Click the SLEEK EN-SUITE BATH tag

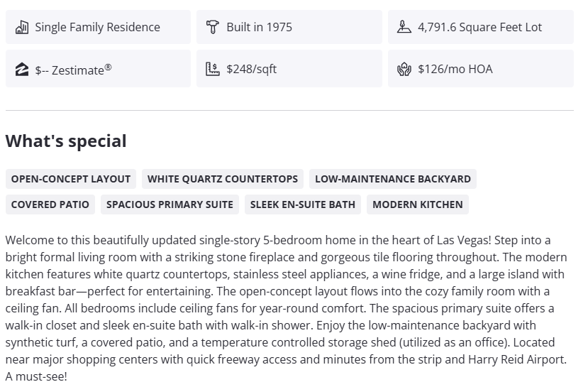coord(303,204)
